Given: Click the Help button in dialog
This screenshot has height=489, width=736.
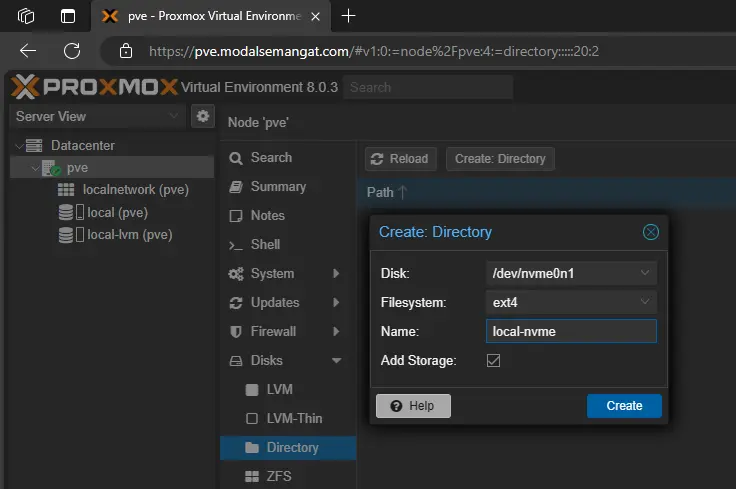Looking at the screenshot, I should click(413, 405).
